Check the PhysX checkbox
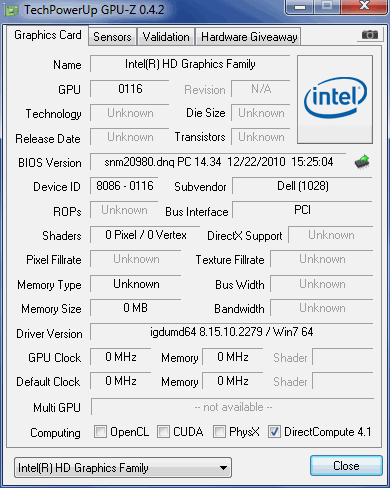 (x=219, y=431)
